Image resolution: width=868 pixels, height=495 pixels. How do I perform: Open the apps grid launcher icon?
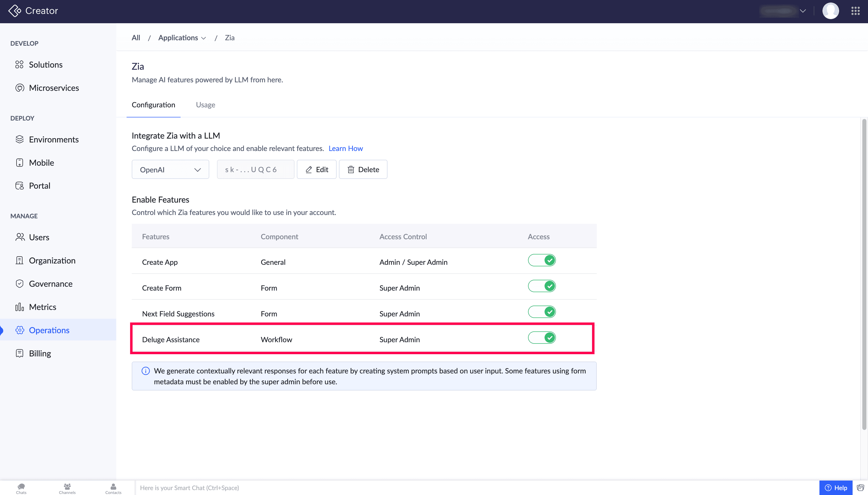click(855, 11)
